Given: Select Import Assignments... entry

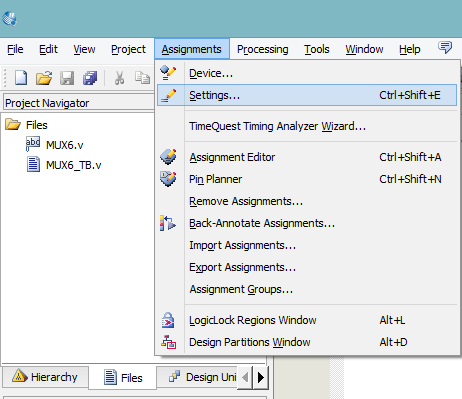Looking at the screenshot, I should click(307, 245).
